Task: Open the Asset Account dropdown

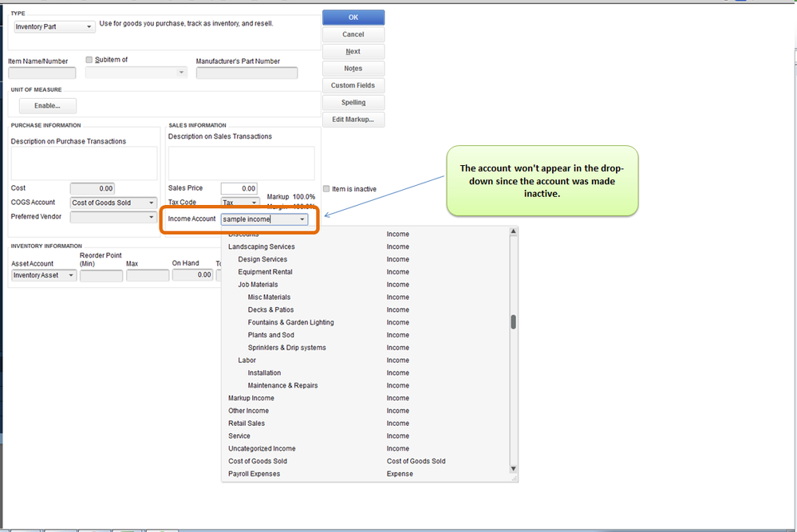Action: click(x=44, y=275)
